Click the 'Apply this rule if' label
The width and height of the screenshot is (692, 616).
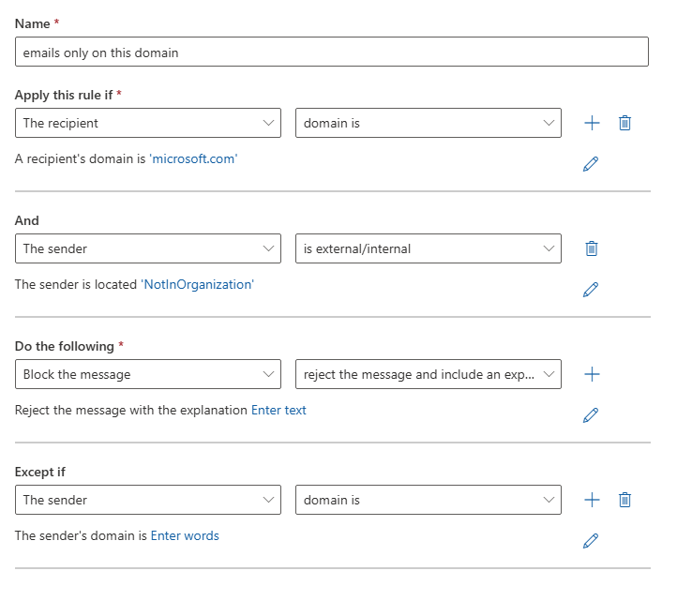click(x=64, y=96)
